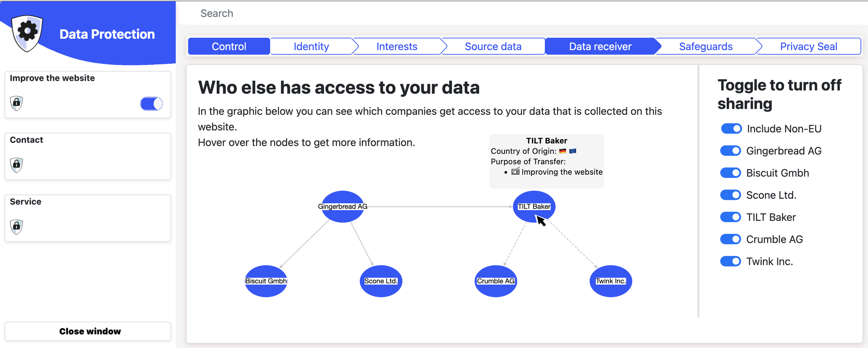Click the lock shield icon in Contact card
Viewport: 868px width, 348px height.
click(x=16, y=165)
